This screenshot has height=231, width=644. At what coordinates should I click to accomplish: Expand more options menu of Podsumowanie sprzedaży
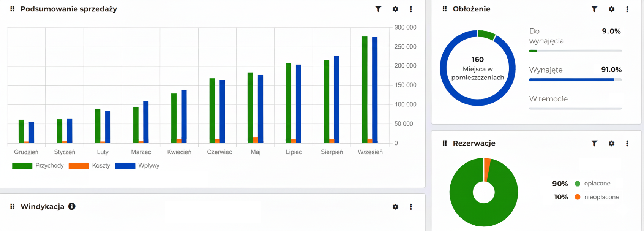point(411,9)
